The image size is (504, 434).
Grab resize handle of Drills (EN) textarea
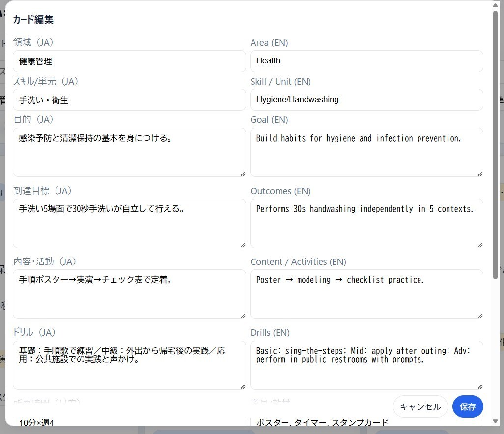click(480, 387)
